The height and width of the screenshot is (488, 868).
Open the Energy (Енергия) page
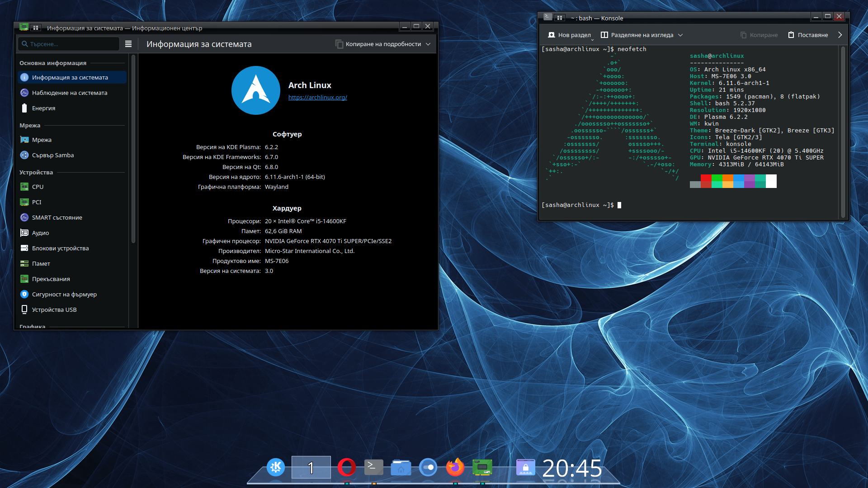[72, 108]
